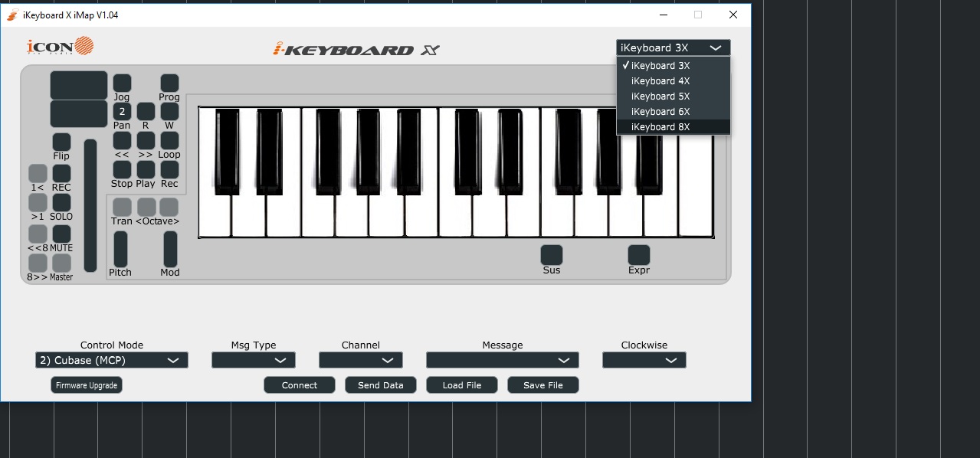Screen dimensions: 980x458
Task: Choose iKeyboard 5X from the list
Action: point(674,97)
